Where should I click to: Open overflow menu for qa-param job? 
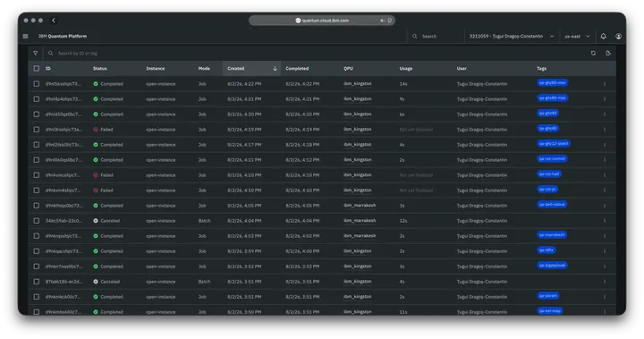click(605, 297)
